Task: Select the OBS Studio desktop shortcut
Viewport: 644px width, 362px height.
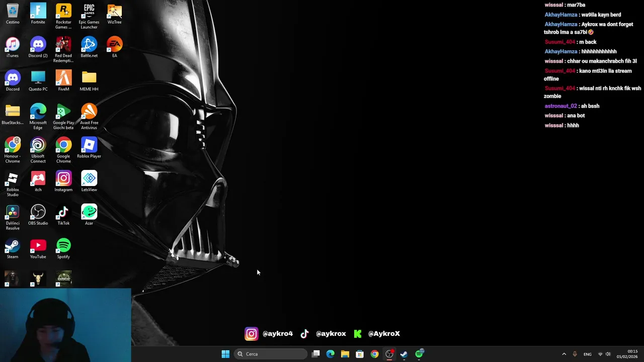Action: (x=38, y=215)
